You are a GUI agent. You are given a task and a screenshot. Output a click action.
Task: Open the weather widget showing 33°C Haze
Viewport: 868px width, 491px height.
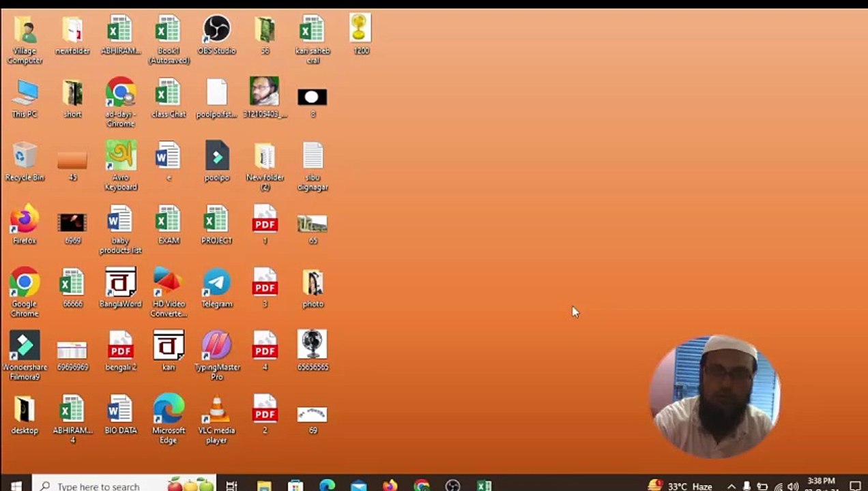pos(680,486)
